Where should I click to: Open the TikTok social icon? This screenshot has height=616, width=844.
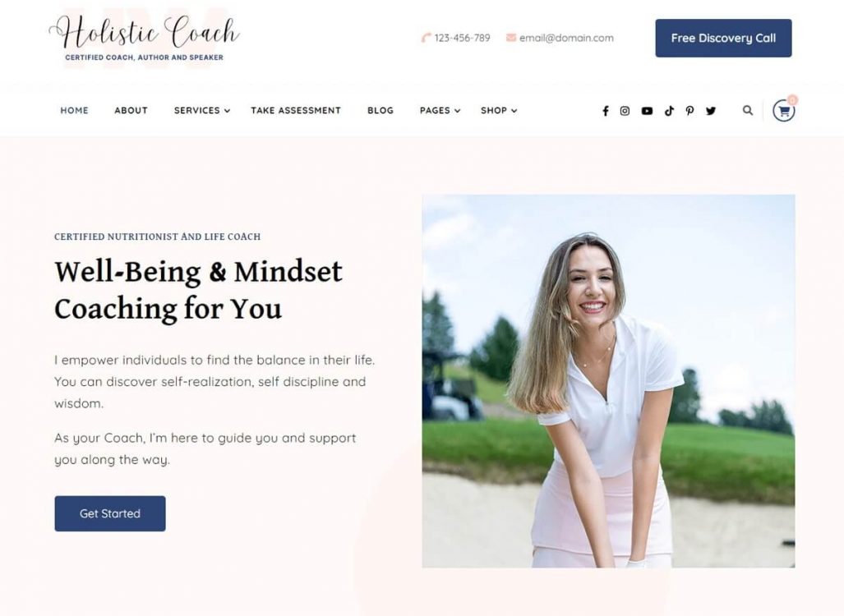[669, 111]
